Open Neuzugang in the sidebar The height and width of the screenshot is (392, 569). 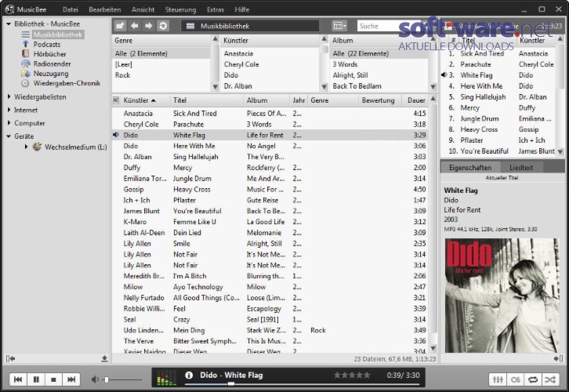pyautogui.click(x=51, y=74)
